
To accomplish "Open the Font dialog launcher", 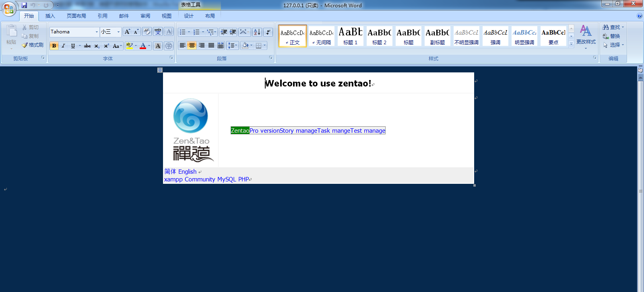I will (x=171, y=58).
